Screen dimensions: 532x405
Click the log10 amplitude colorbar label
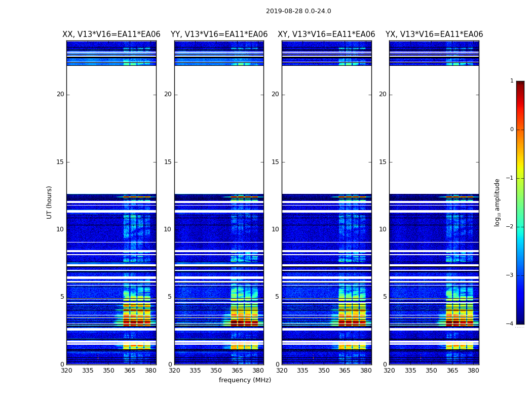click(498, 202)
